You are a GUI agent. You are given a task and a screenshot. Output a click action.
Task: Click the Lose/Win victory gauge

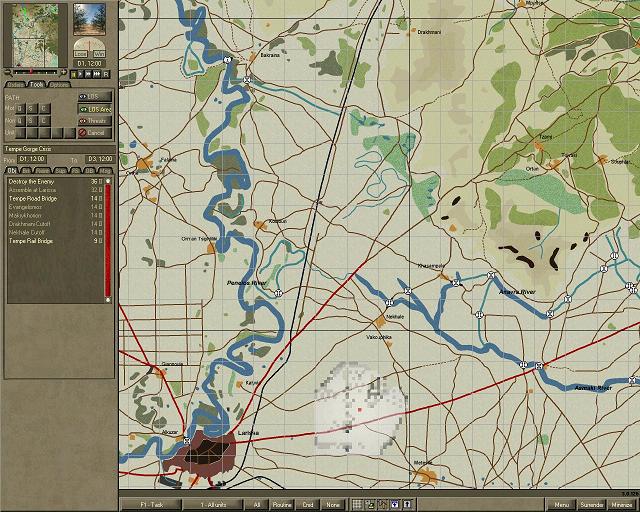pos(89,49)
